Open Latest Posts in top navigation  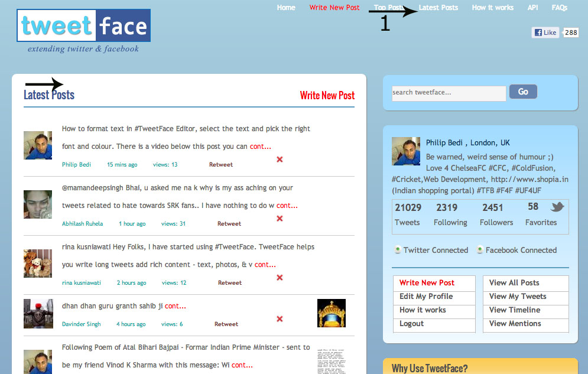438,8
